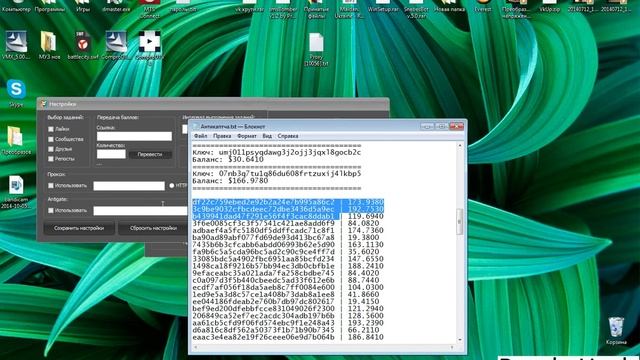Click the line "Баланс: $30.6410"

click(228, 160)
